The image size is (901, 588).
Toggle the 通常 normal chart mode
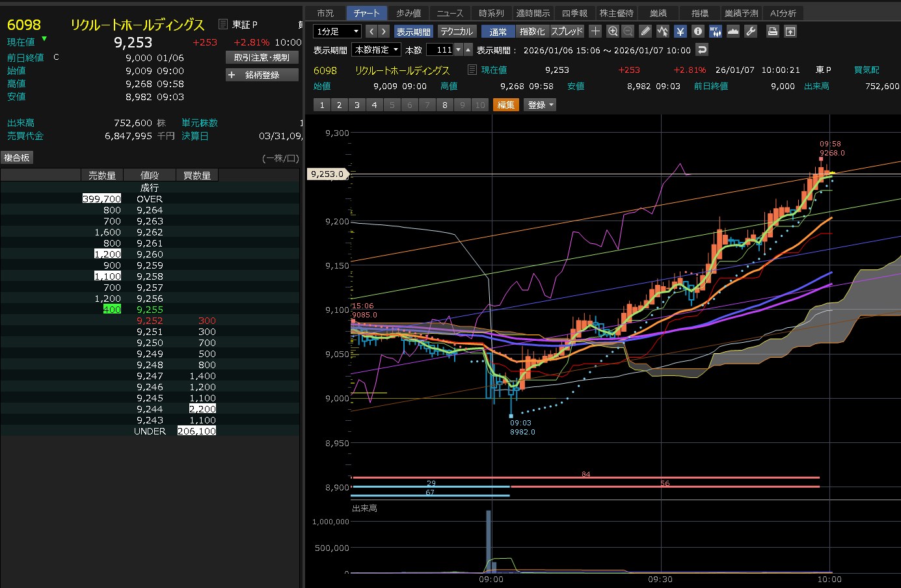[498, 31]
